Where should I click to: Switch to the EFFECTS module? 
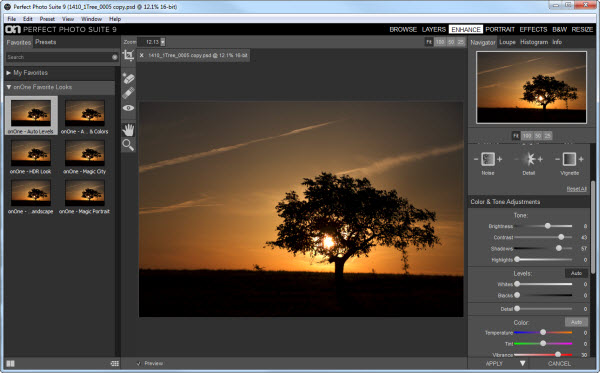[x=533, y=29]
